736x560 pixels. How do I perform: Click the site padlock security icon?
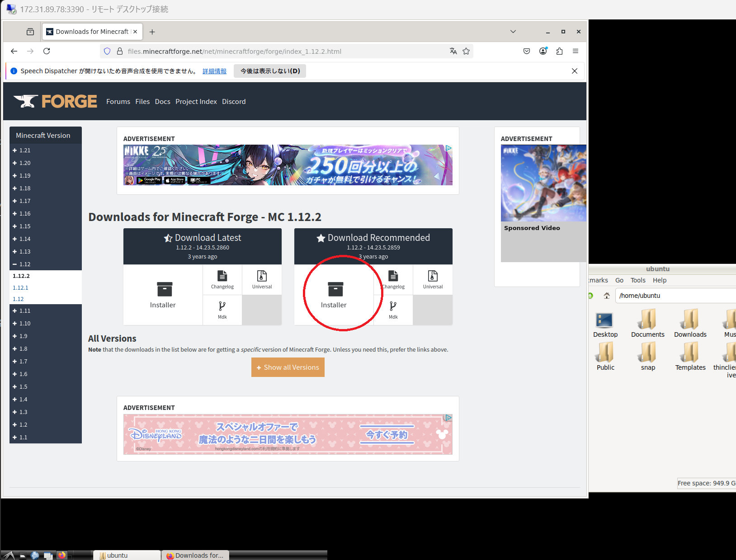(120, 51)
